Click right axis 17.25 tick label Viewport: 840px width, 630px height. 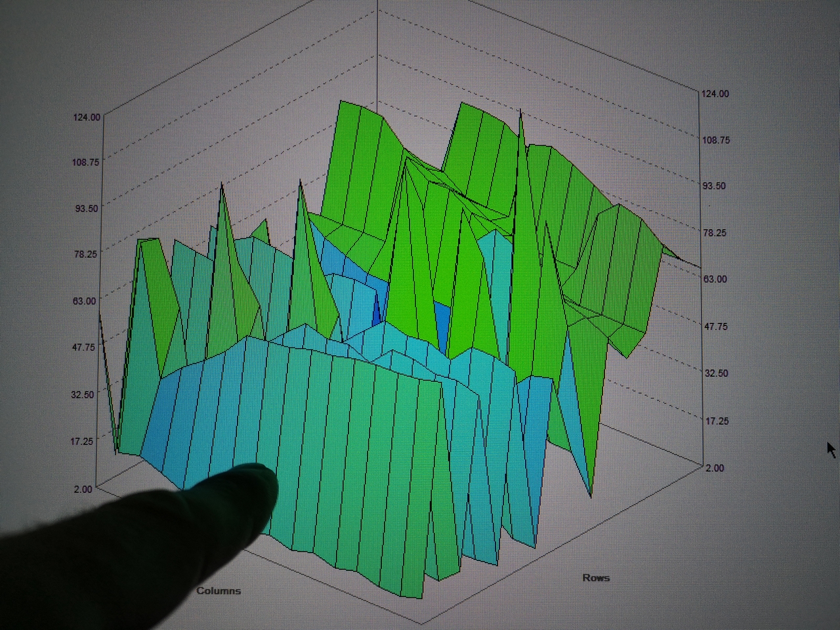click(716, 421)
